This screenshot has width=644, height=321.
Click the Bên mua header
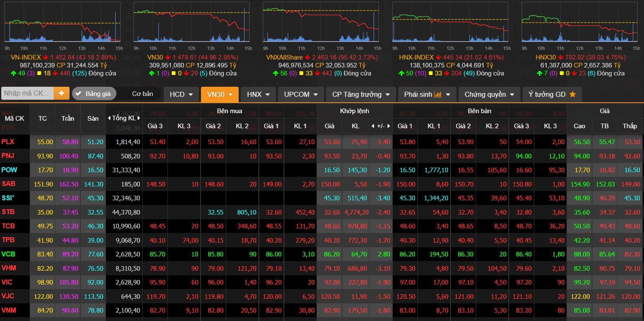point(229,111)
